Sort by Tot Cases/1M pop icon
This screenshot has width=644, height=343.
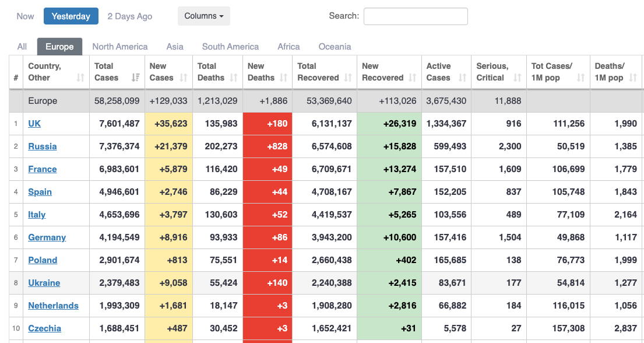click(x=580, y=78)
